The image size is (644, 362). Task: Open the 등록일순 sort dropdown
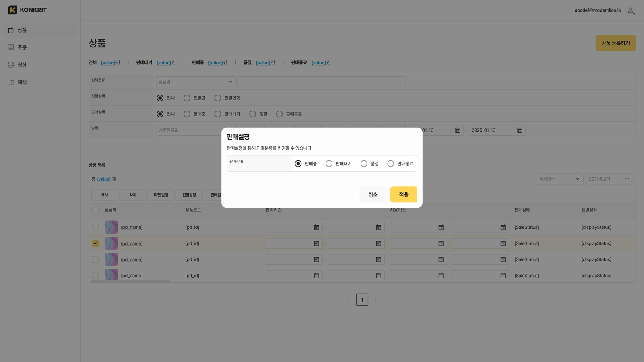click(560, 179)
